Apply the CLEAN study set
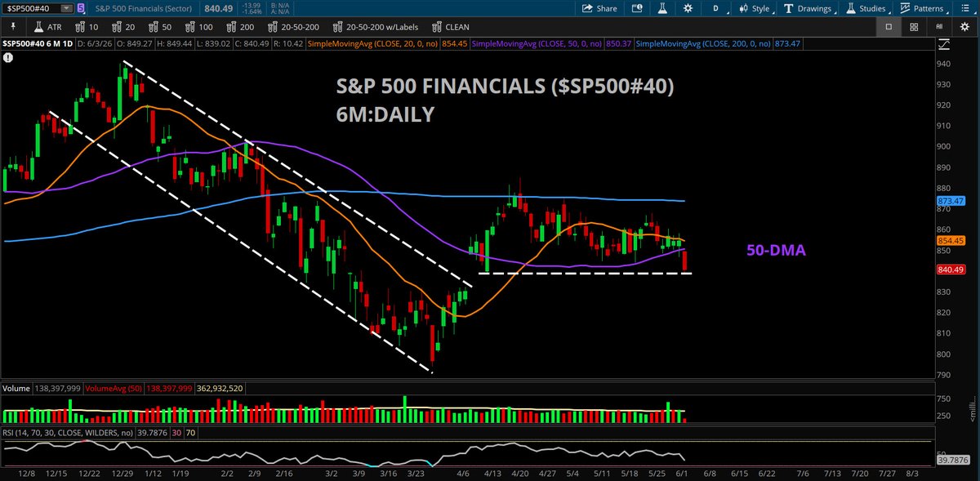Viewport: 980px width, 481px height. click(450, 27)
